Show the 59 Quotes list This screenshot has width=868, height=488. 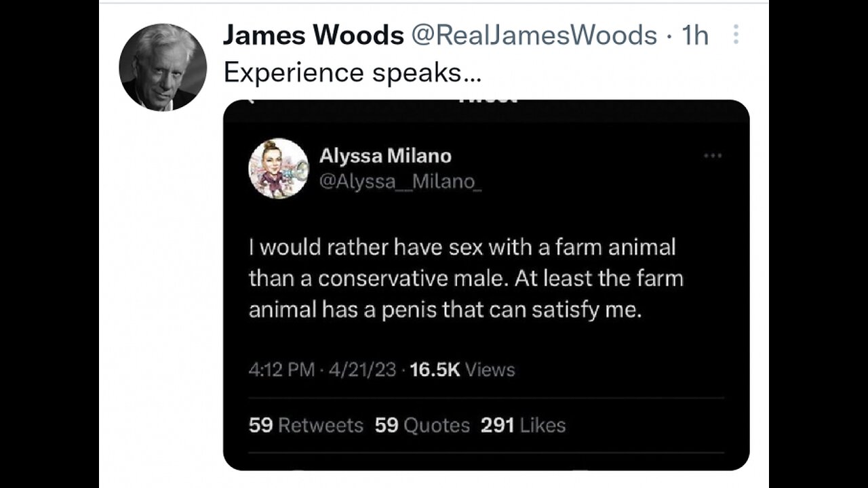tap(422, 425)
